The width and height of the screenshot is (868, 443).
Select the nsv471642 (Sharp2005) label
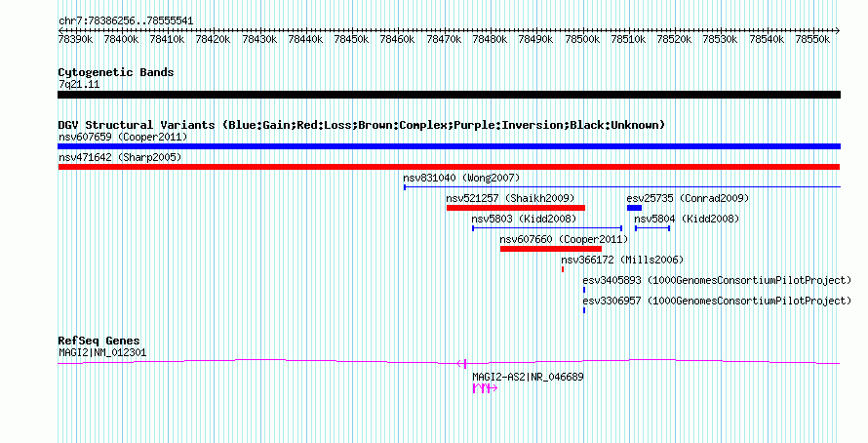[120, 157]
